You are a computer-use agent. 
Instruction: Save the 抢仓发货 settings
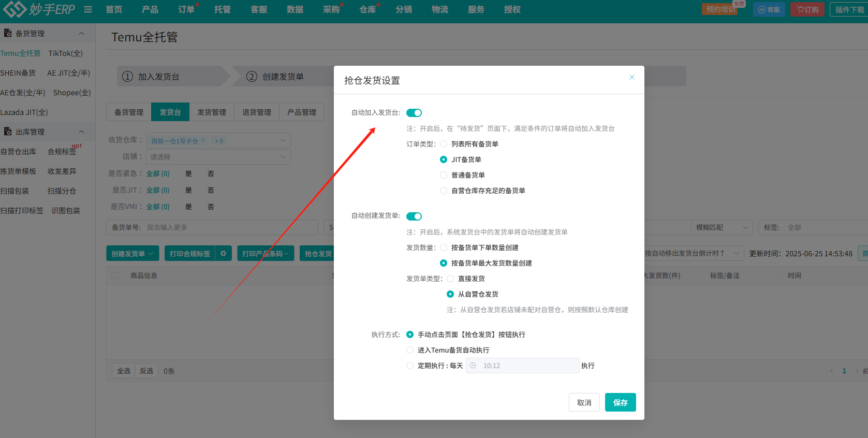[x=621, y=402]
